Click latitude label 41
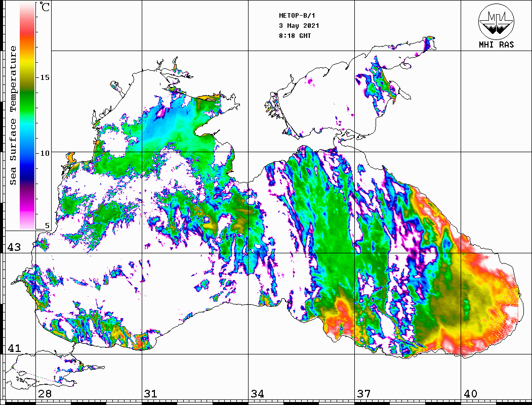This screenshot has width=532, height=405. coord(14,348)
